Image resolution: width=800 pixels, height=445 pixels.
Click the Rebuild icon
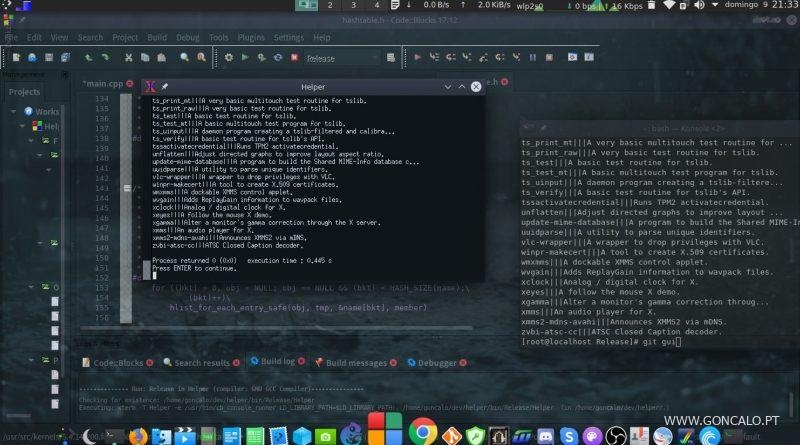coord(278,58)
